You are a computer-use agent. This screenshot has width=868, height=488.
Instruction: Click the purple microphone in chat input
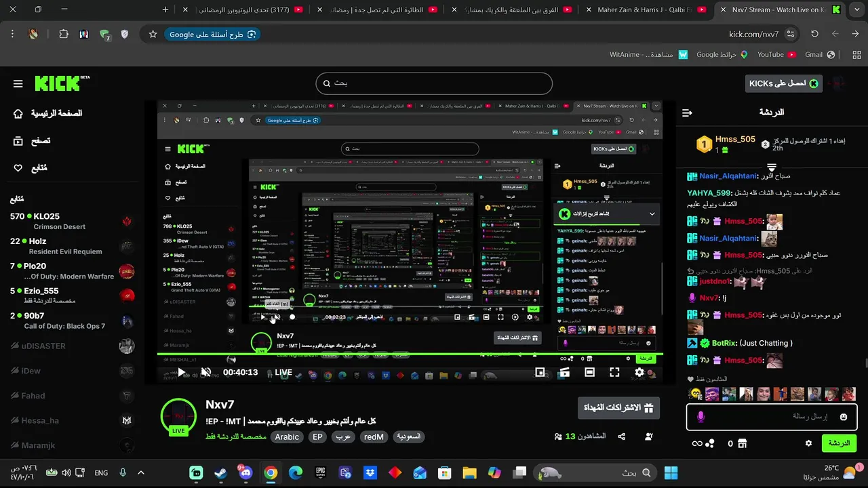coord(701,417)
